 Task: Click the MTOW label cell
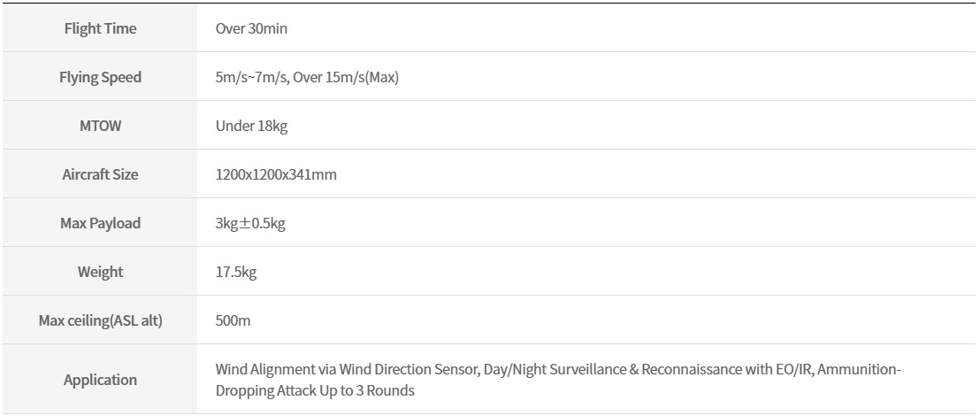(x=100, y=126)
